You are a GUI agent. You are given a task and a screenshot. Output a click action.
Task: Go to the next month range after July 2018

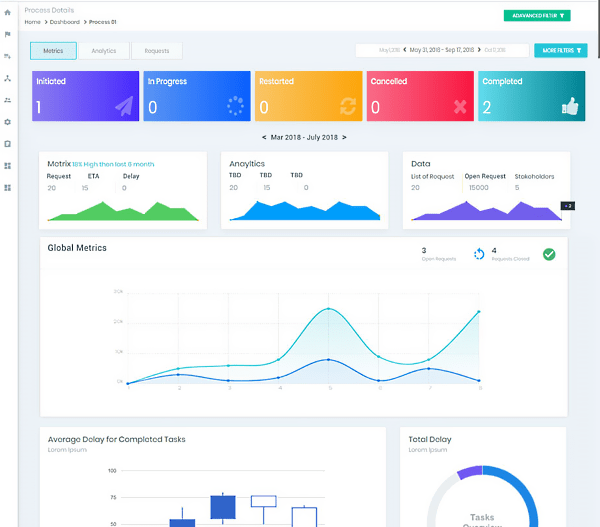point(345,137)
